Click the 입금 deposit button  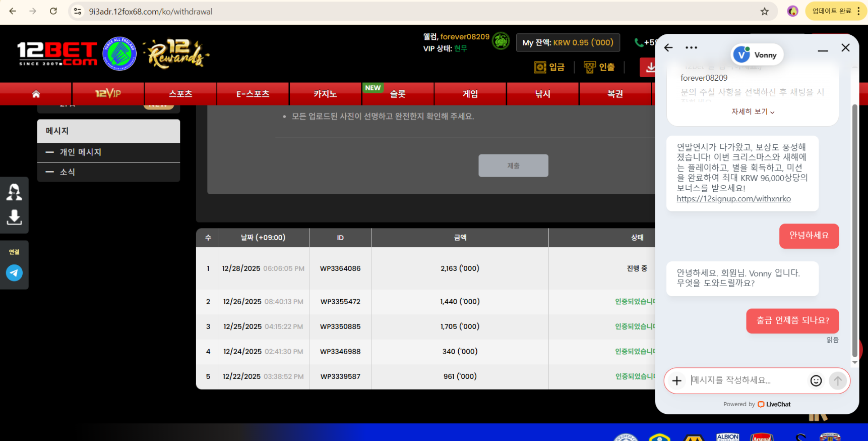tap(549, 67)
